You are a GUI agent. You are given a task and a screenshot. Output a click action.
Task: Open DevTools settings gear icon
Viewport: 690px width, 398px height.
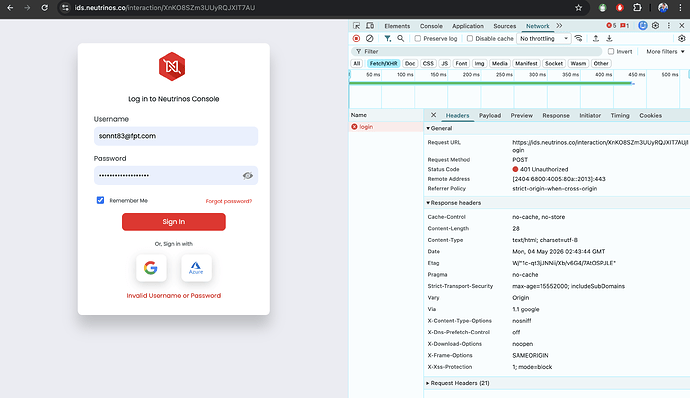point(656,26)
